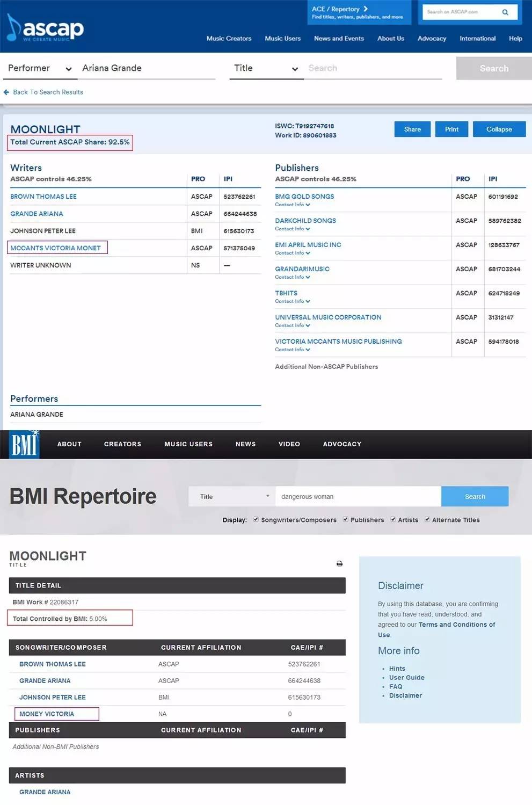Click the Share button

(412, 129)
